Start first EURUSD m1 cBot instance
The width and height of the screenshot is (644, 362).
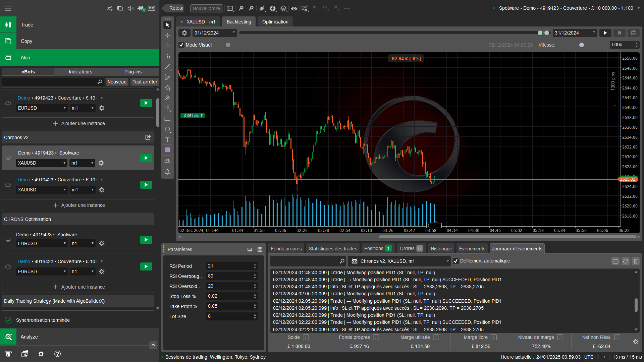click(x=146, y=103)
